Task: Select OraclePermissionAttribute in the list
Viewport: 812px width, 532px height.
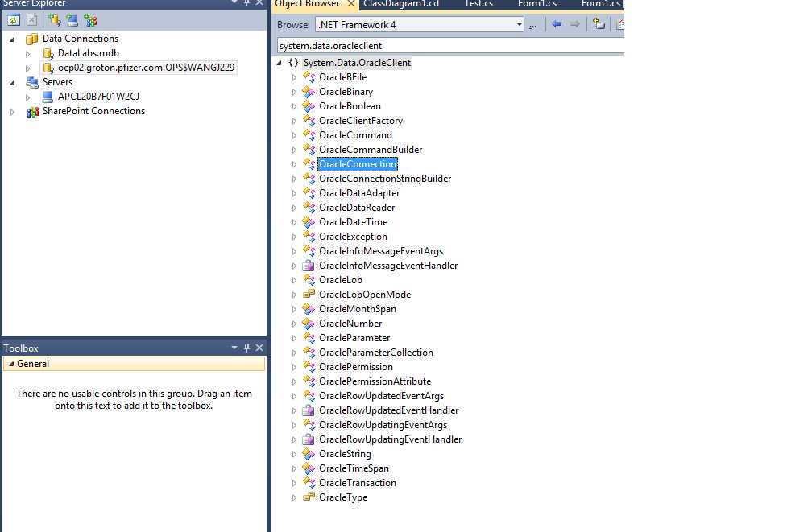Action: click(375, 381)
